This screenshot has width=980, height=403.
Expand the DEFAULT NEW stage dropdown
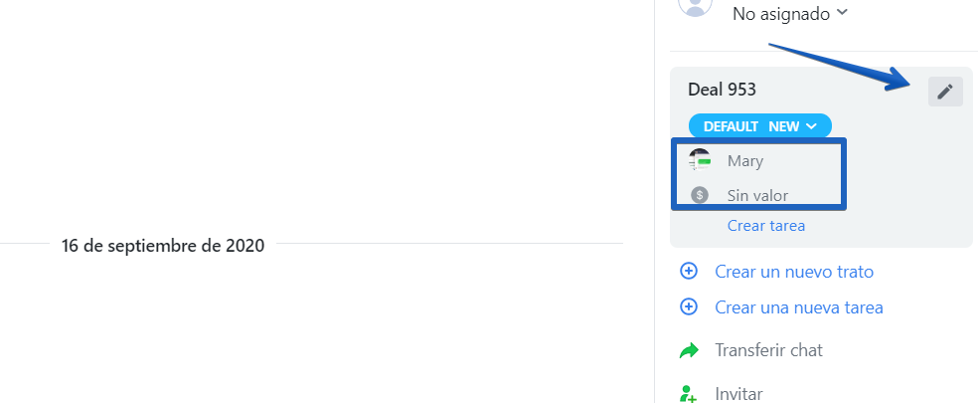760,126
